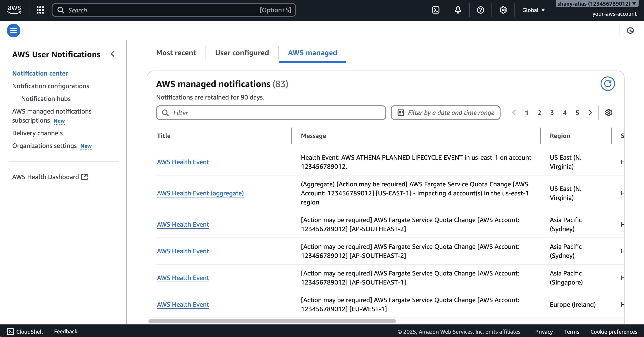644x337 pixels.
Task: Open CloudShell from the top toolbar
Action: point(436,10)
